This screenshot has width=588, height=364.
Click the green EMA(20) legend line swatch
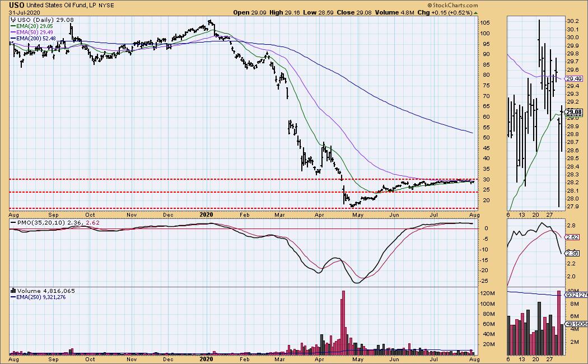tap(13, 26)
